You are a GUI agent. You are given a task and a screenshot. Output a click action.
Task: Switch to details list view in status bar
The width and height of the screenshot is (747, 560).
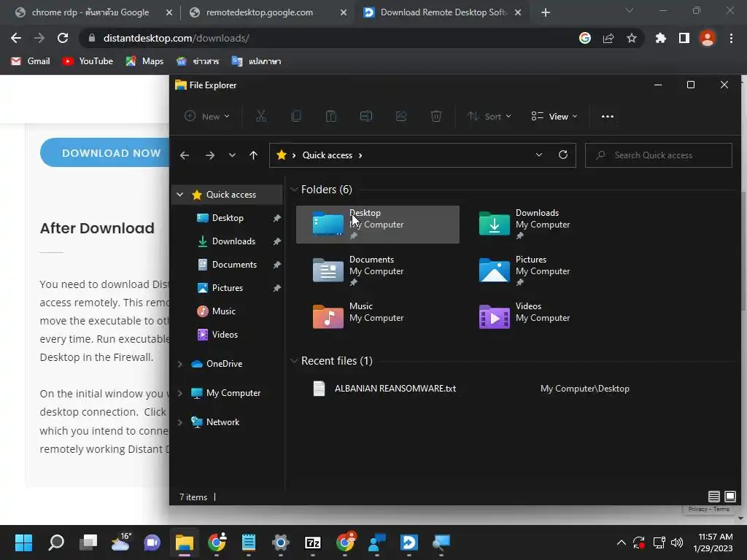(x=713, y=497)
